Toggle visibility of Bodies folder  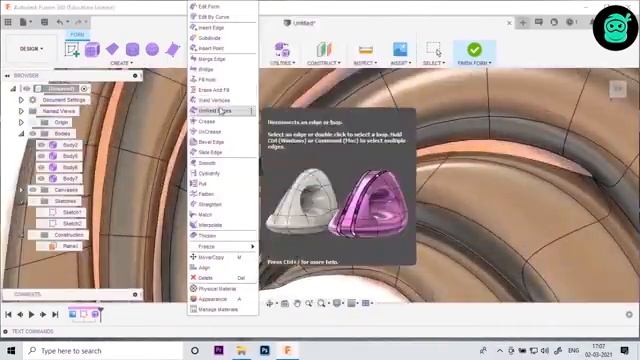[x=33, y=133]
